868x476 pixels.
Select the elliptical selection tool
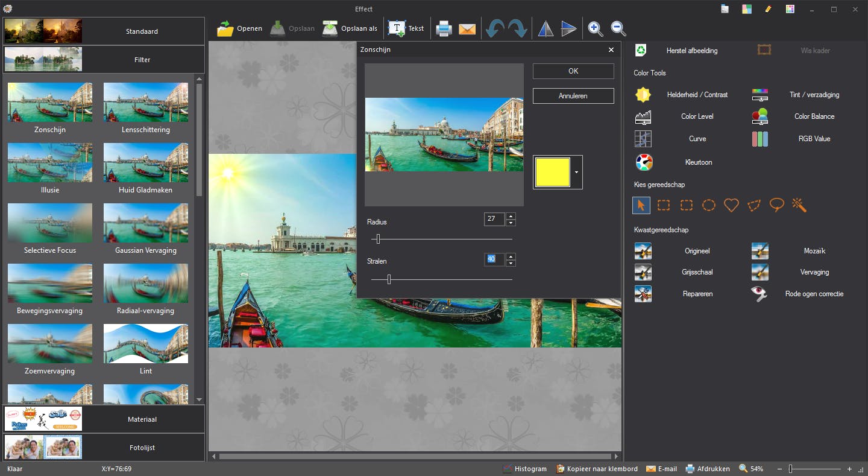tap(709, 205)
